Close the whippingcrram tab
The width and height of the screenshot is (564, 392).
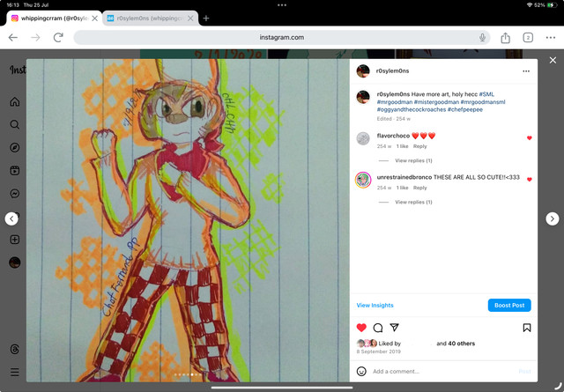pyautogui.click(x=95, y=18)
